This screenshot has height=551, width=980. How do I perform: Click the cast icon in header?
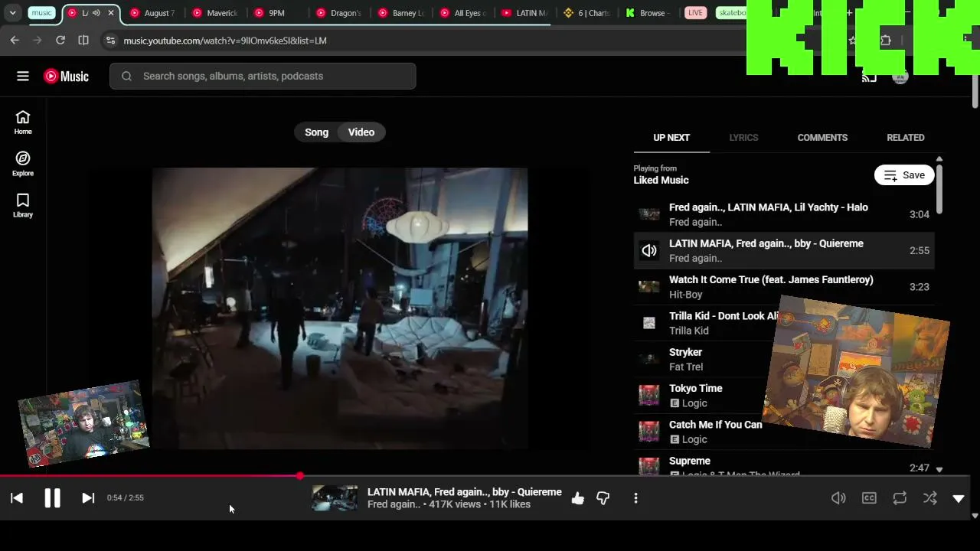click(x=869, y=77)
